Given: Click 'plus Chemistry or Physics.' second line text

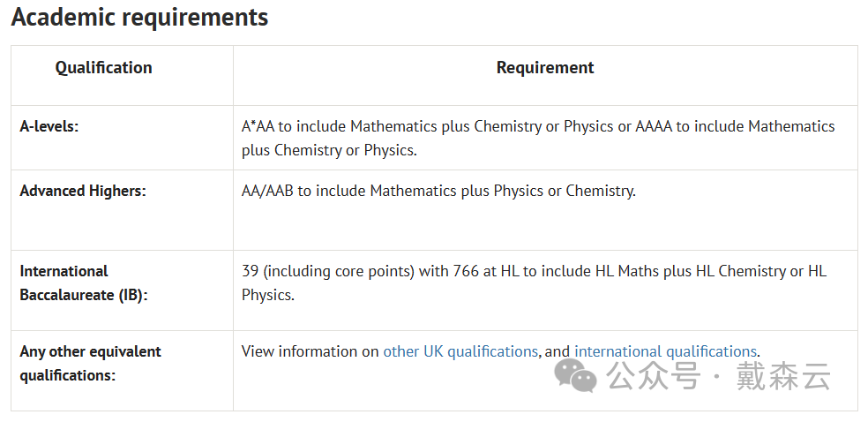Looking at the screenshot, I should (329, 151).
